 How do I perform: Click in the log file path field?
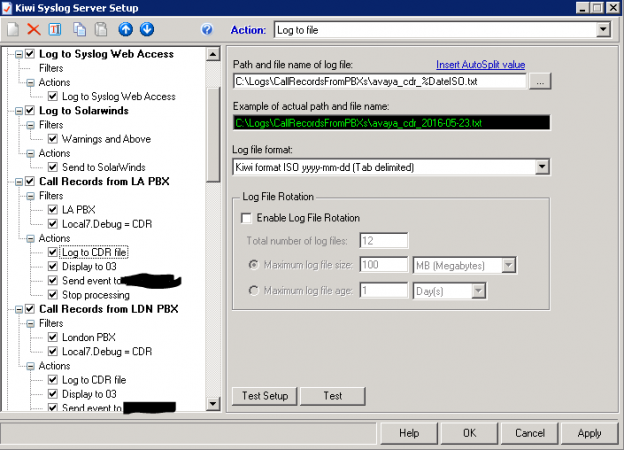point(378,81)
